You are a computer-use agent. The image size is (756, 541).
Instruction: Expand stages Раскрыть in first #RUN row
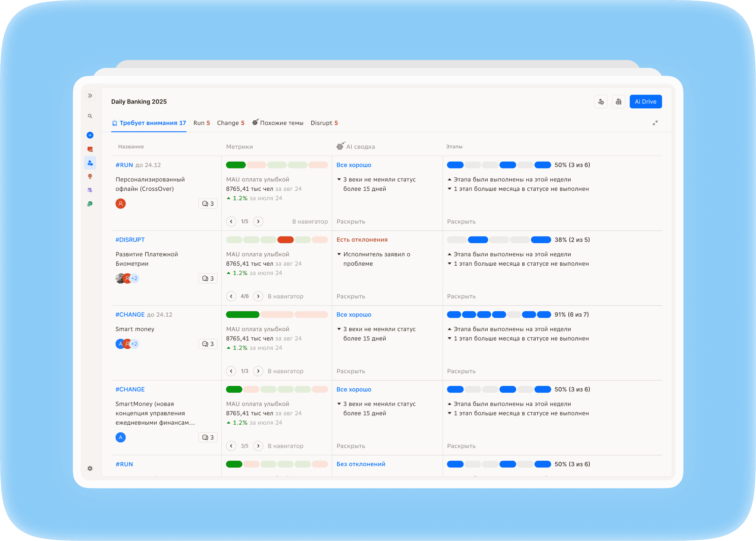(462, 222)
